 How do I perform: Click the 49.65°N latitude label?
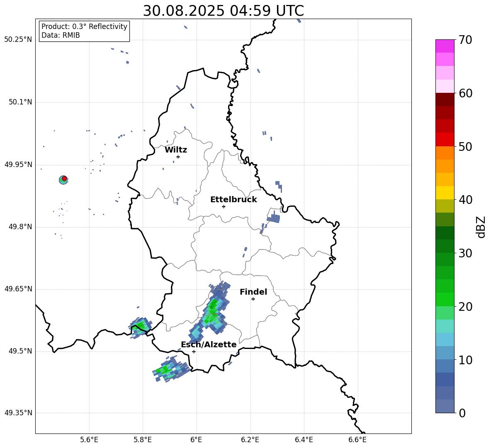tap(18, 289)
